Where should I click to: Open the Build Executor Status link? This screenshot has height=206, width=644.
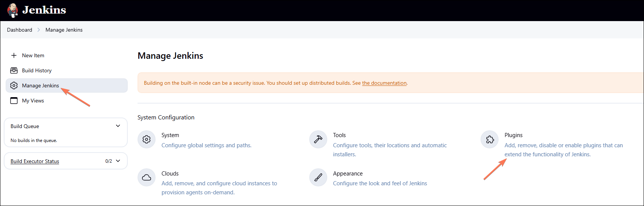click(35, 161)
